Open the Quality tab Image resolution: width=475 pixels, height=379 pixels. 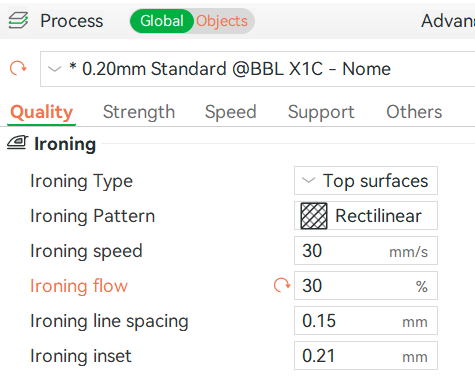point(41,112)
